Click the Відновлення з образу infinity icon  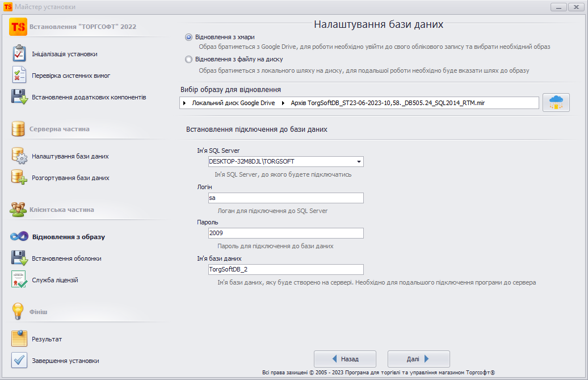(19, 237)
